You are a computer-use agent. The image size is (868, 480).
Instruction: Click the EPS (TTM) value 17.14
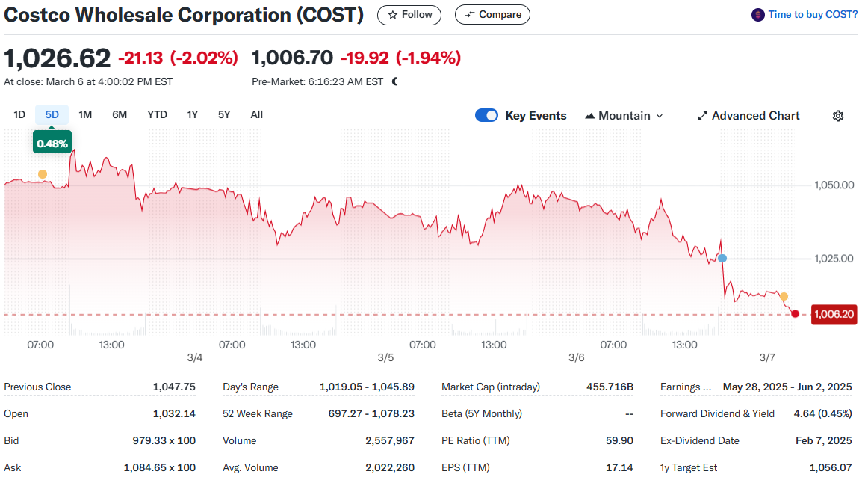click(619, 468)
